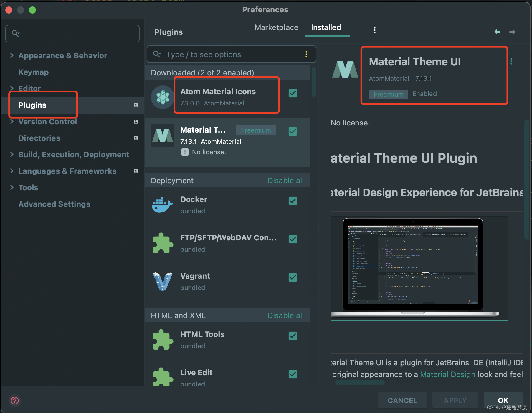This screenshot has height=413, width=532.
Task: Focus the plugin search field
Action: tap(232, 54)
